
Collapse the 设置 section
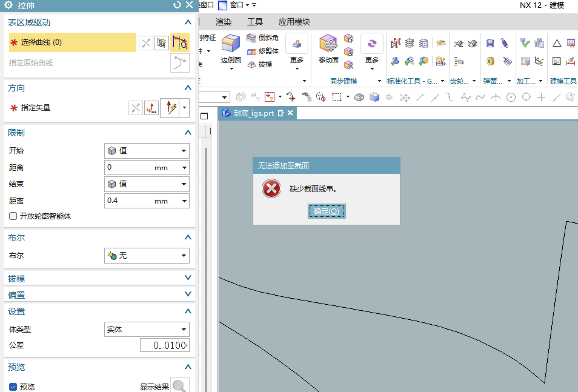coord(188,311)
